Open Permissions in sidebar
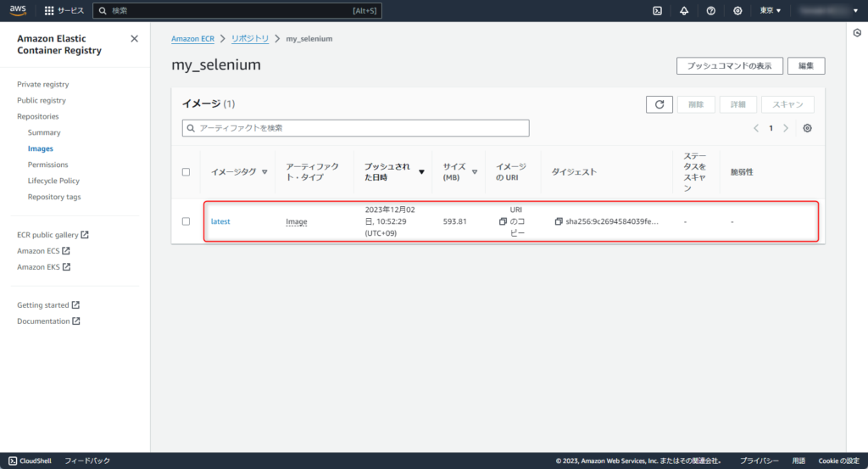Screen dimensions: 868x469 (x=47, y=165)
